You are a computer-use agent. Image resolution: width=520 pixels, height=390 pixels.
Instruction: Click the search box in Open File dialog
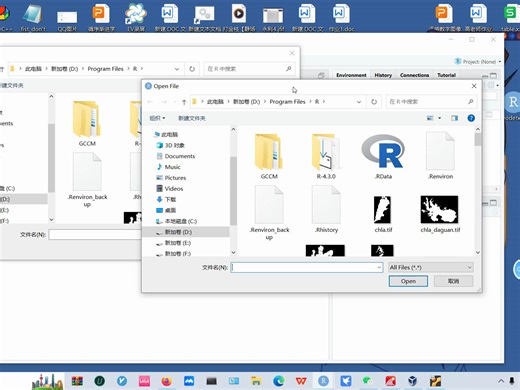coord(431,101)
